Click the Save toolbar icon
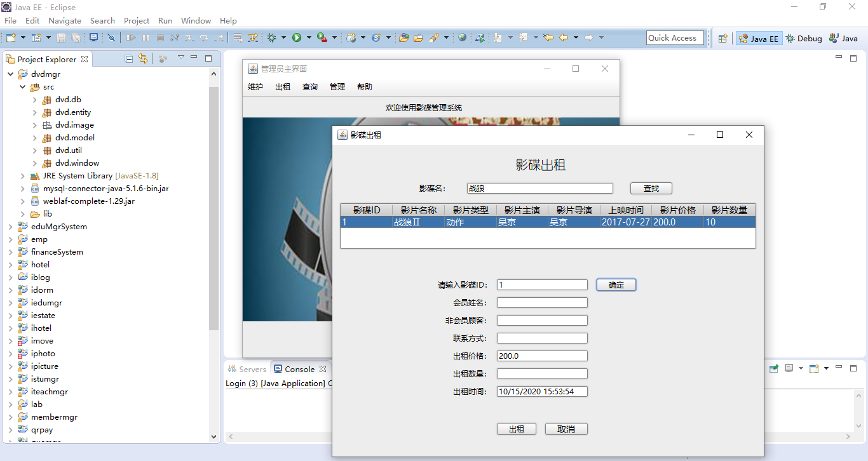This screenshot has width=868, height=461. coord(62,38)
